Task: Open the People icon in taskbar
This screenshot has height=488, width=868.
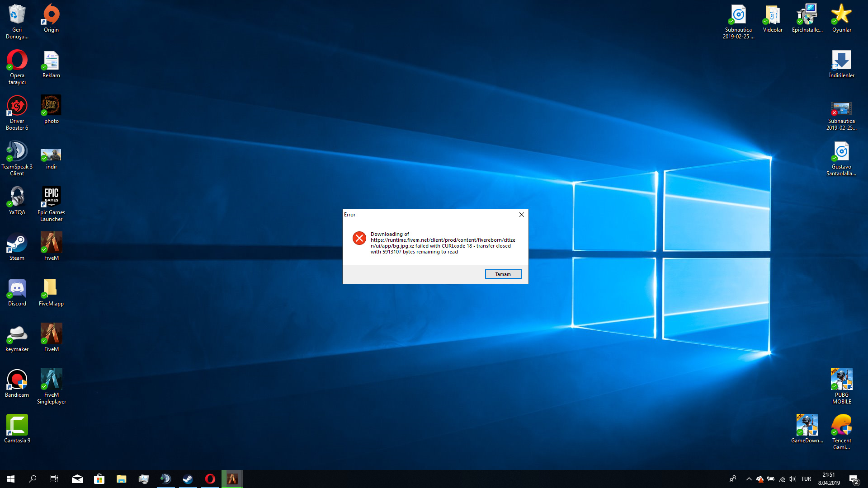Action: pyautogui.click(x=732, y=479)
